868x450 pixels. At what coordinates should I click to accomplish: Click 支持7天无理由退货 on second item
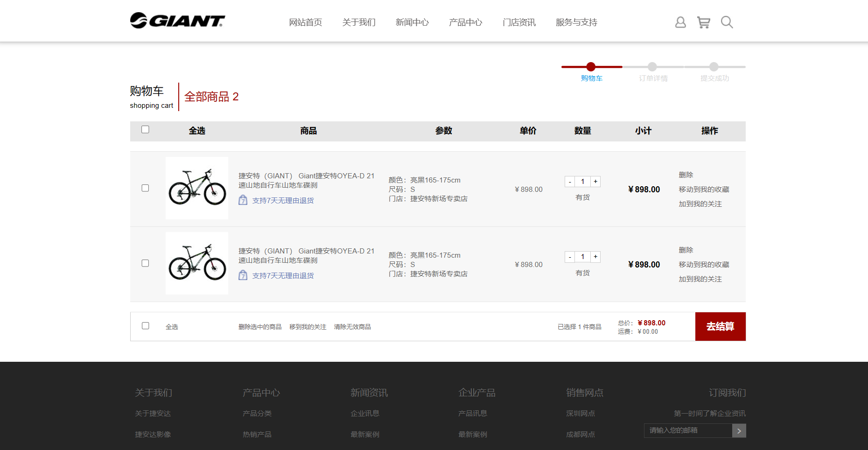pyautogui.click(x=283, y=276)
